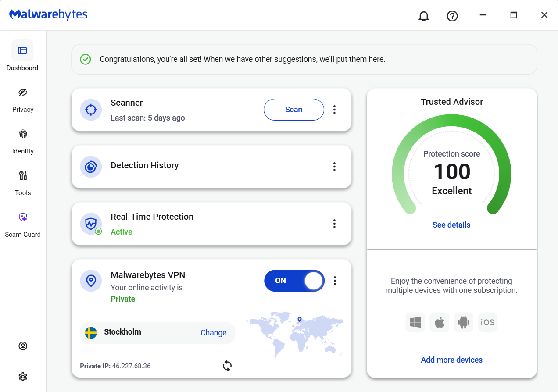The height and width of the screenshot is (392, 558).
Task: Click the Sweden flag icon
Action: click(91, 333)
